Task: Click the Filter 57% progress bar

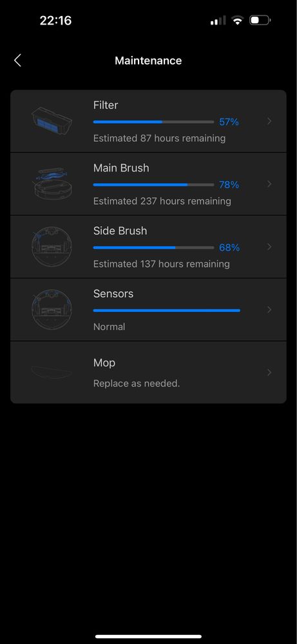Action: [x=153, y=122]
